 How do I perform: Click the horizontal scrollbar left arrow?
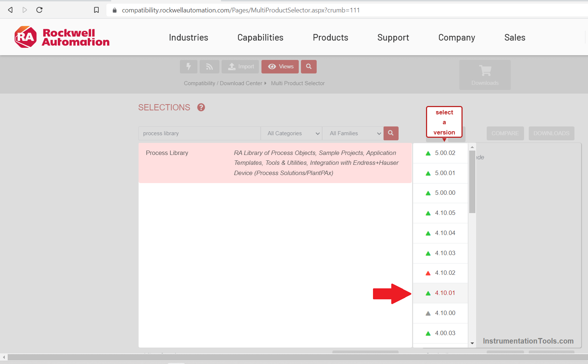[x=4, y=357]
